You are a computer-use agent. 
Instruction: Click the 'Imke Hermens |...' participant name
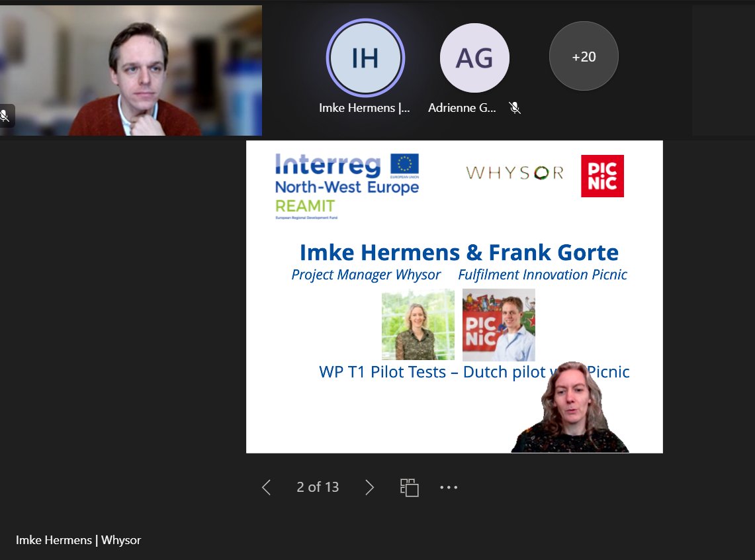[x=365, y=108]
